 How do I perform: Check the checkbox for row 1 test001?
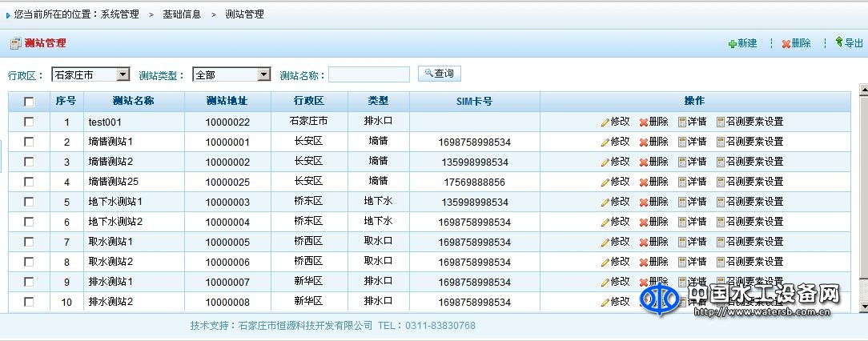point(29,122)
